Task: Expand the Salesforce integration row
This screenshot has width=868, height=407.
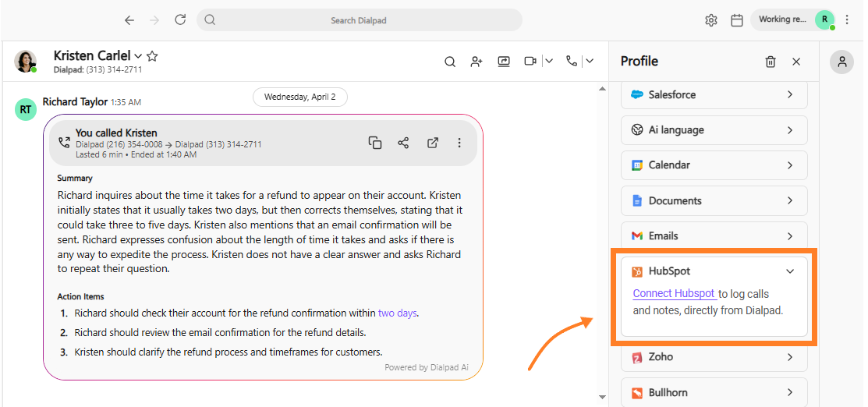Action: click(x=714, y=94)
